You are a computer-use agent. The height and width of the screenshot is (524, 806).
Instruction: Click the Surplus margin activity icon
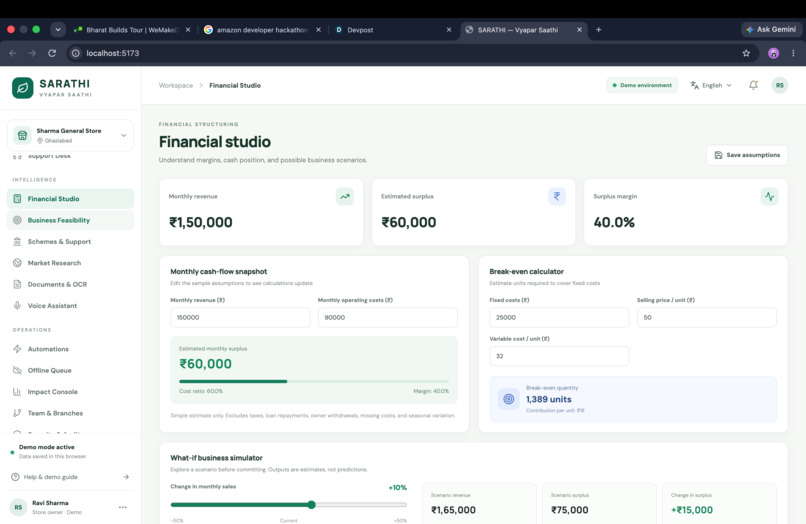click(769, 196)
